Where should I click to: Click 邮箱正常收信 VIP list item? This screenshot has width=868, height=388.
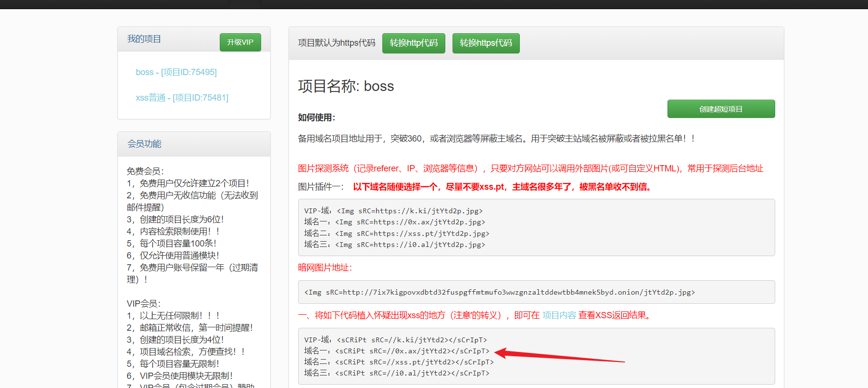tap(190, 328)
